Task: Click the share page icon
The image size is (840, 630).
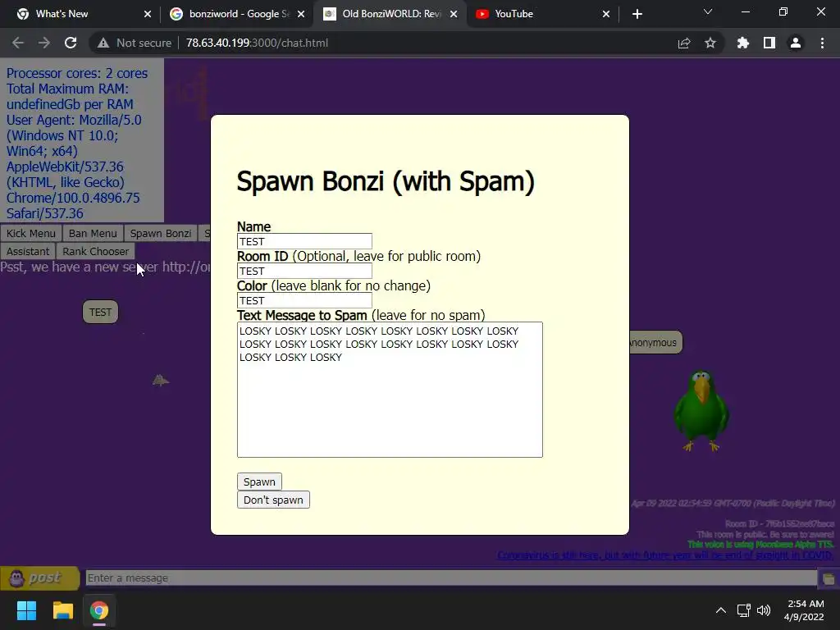Action: pos(684,43)
